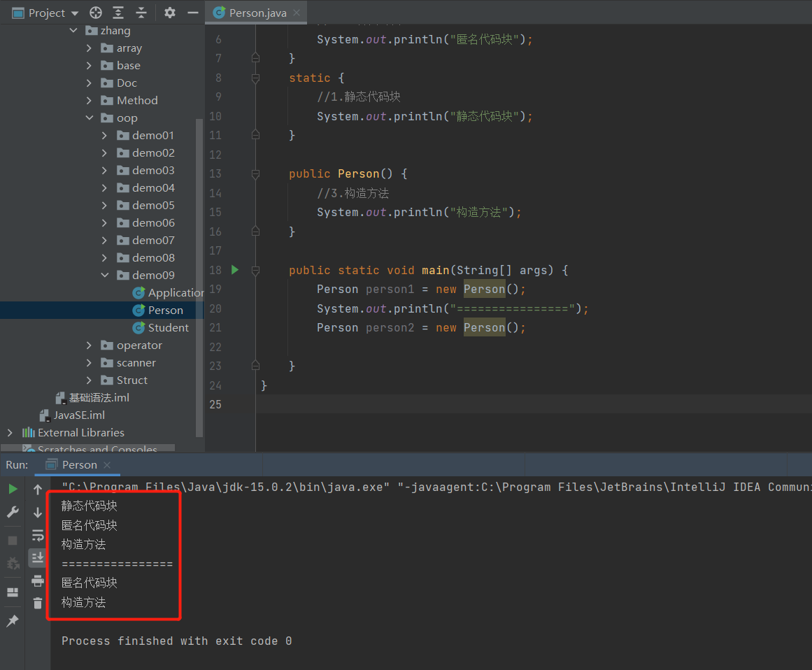Toggle soft-wrap in Run console
Viewport: 812px width, 670px height.
click(38, 535)
